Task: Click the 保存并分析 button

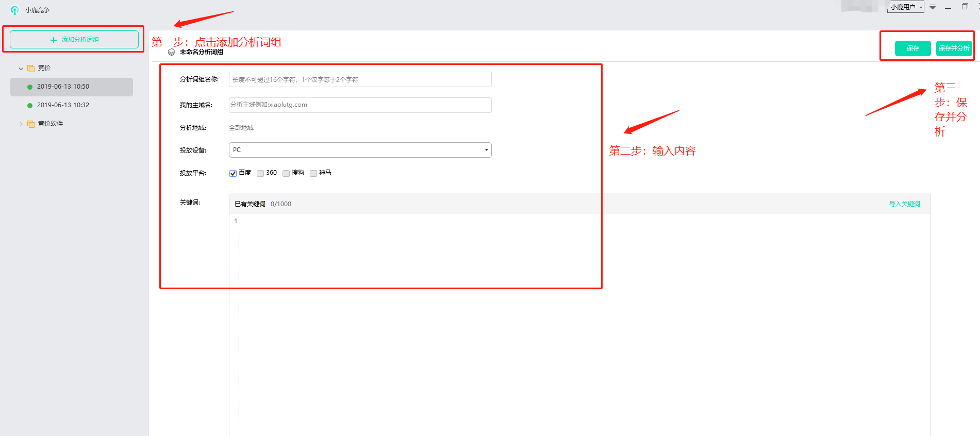Action: coord(954,48)
